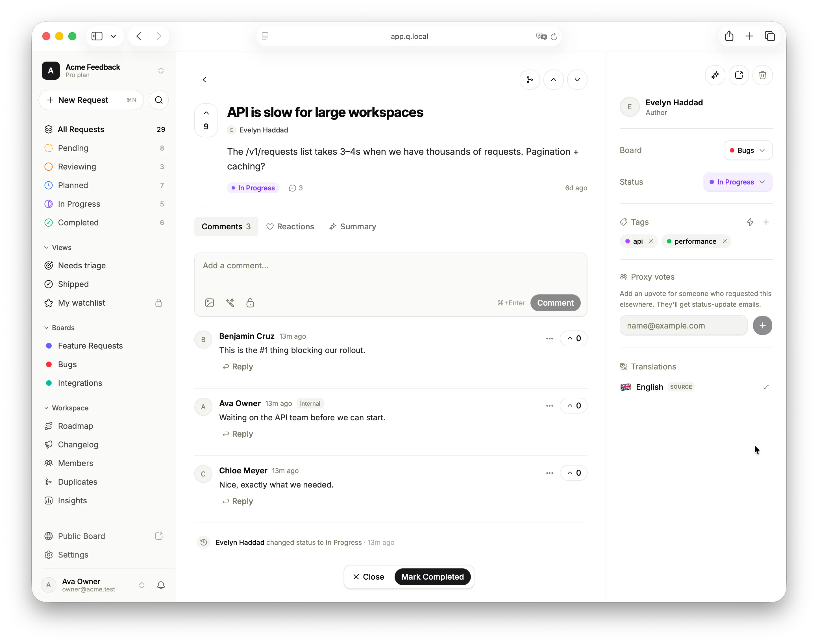818x644 pixels.
Task: Open All Requests in sidebar
Action: click(105, 129)
